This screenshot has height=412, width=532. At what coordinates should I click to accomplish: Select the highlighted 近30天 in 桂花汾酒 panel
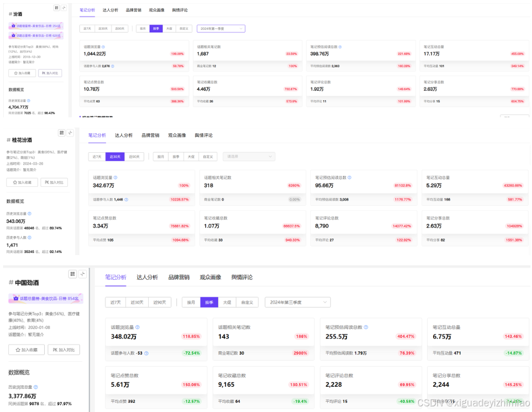click(x=115, y=157)
